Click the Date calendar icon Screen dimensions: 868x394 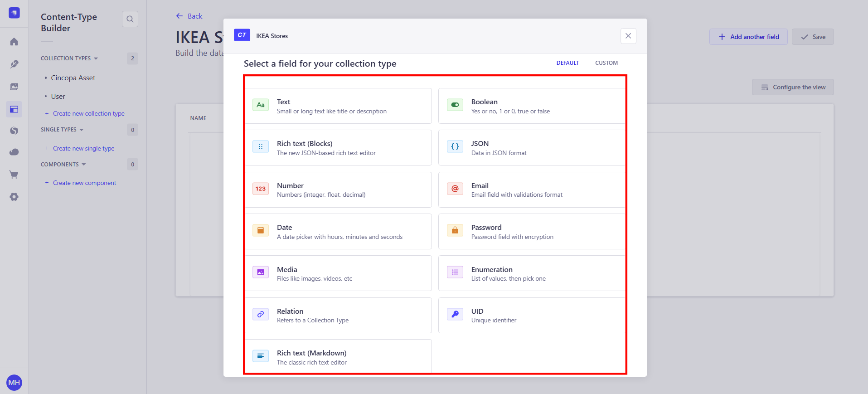coord(261,230)
